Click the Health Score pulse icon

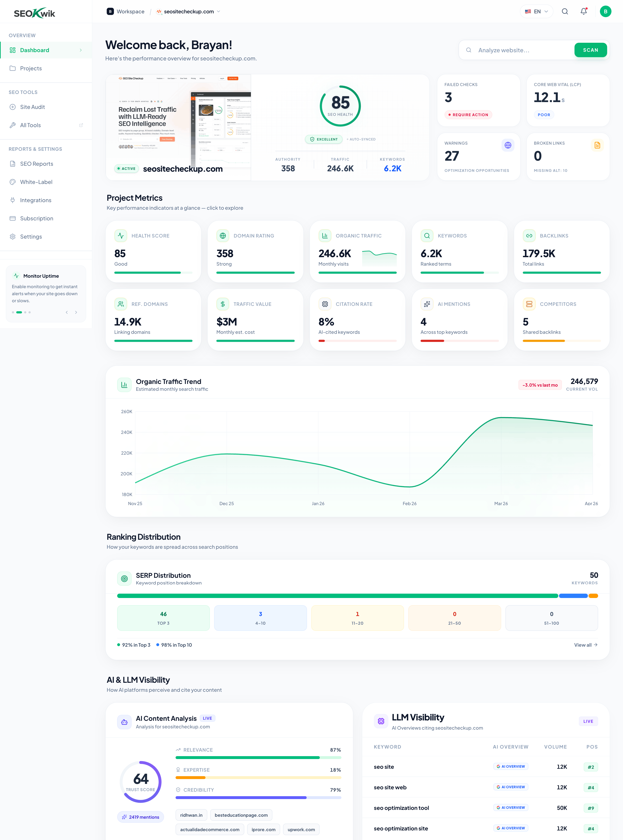click(x=121, y=236)
